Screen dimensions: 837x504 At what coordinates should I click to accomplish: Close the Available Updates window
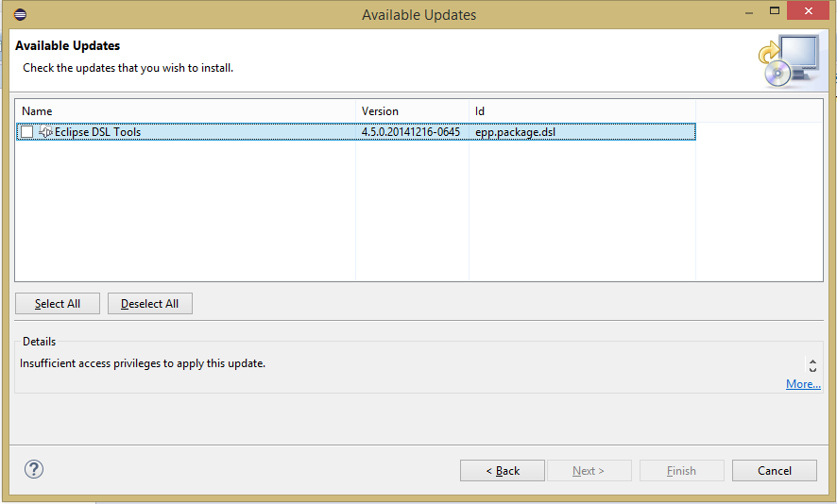click(x=808, y=10)
